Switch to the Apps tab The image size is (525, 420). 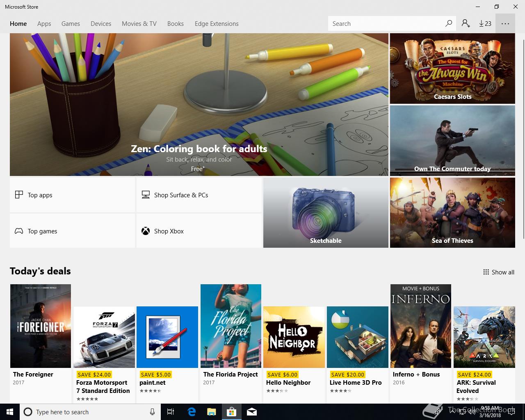(44, 23)
